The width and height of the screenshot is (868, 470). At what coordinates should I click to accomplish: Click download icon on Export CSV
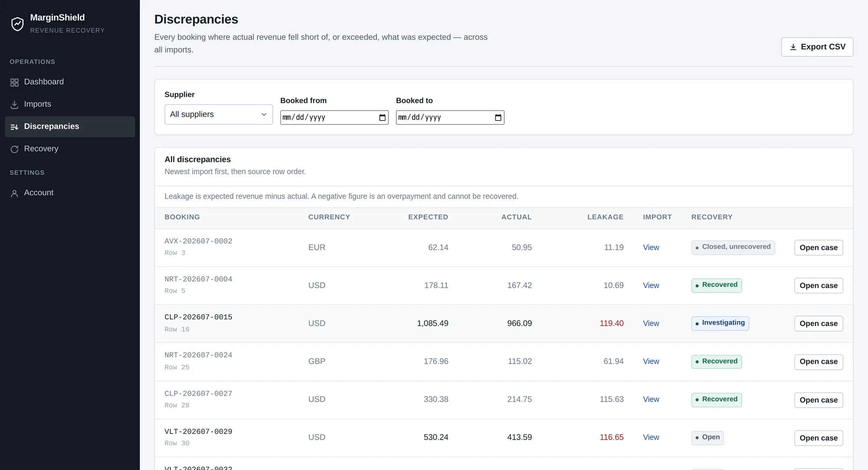(793, 47)
